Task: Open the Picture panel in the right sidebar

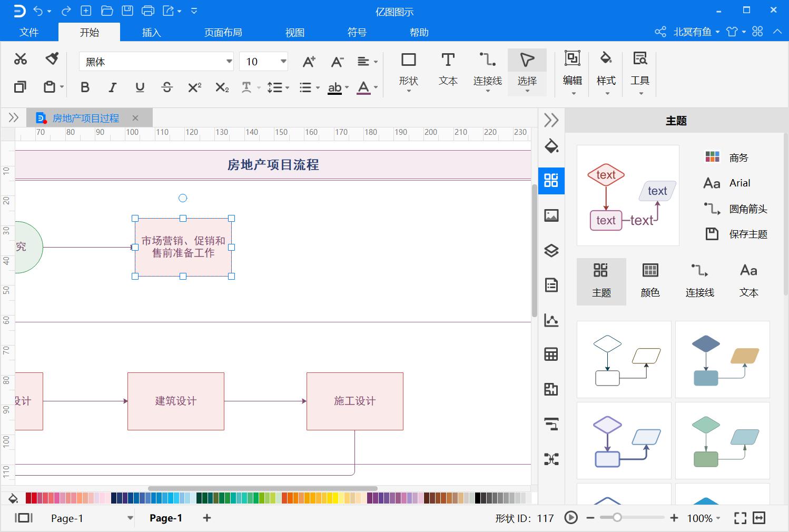Action: pyautogui.click(x=551, y=215)
